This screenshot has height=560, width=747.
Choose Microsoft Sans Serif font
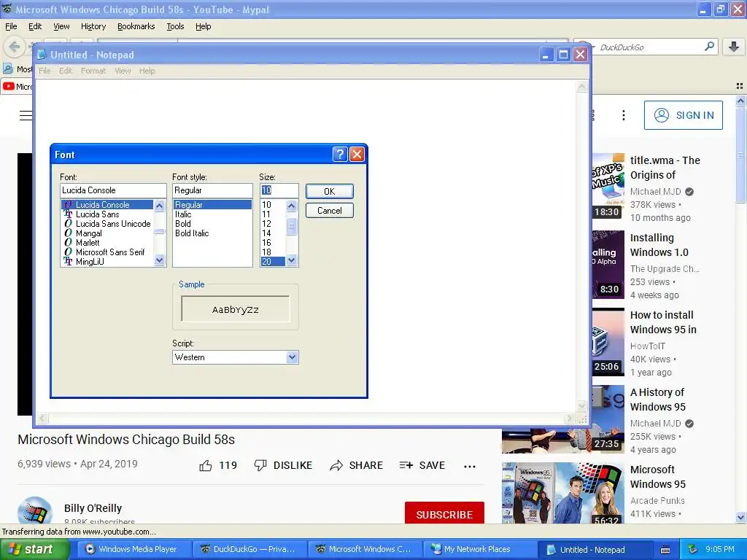(x=110, y=252)
